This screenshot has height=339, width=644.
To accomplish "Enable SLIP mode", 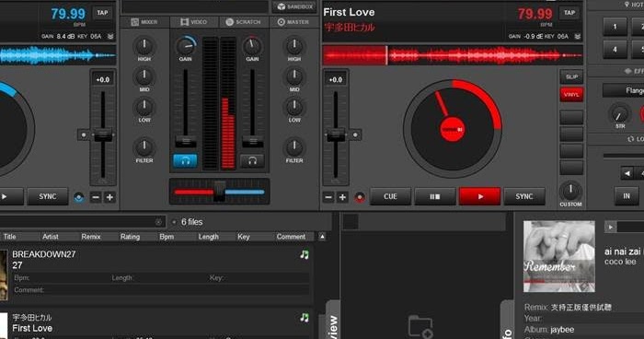I will pyautogui.click(x=571, y=77).
